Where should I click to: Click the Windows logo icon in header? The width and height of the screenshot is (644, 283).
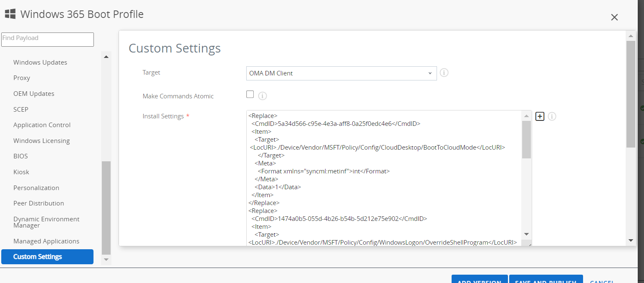coord(10,14)
